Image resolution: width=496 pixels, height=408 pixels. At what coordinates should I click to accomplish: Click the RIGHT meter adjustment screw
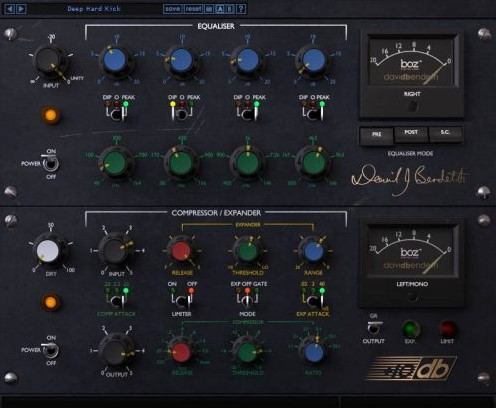[413, 107]
